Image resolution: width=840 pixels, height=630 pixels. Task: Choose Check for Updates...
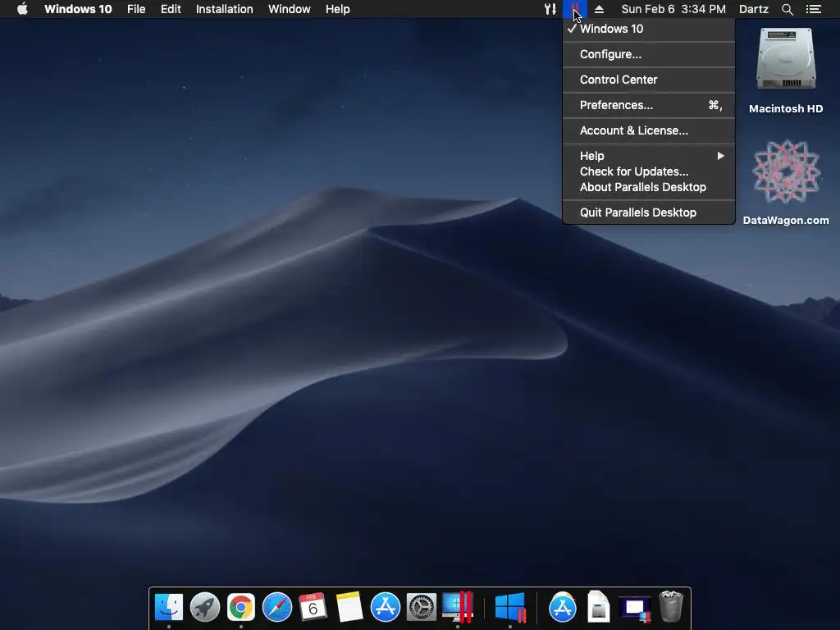(649, 171)
